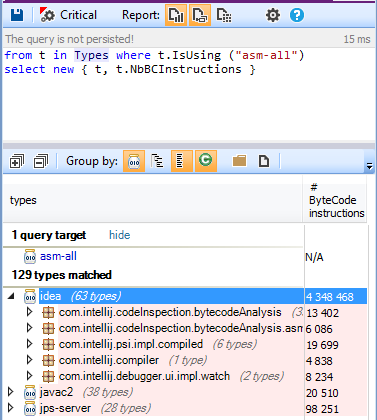The image size is (377, 420).
Task: Open the asm-all query target link
Action: tap(58, 256)
